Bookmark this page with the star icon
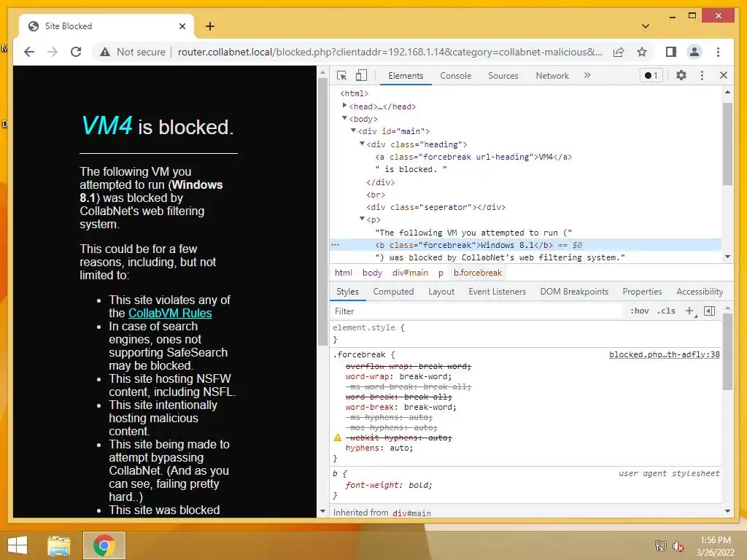The height and width of the screenshot is (560, 747). coord(642,52)
